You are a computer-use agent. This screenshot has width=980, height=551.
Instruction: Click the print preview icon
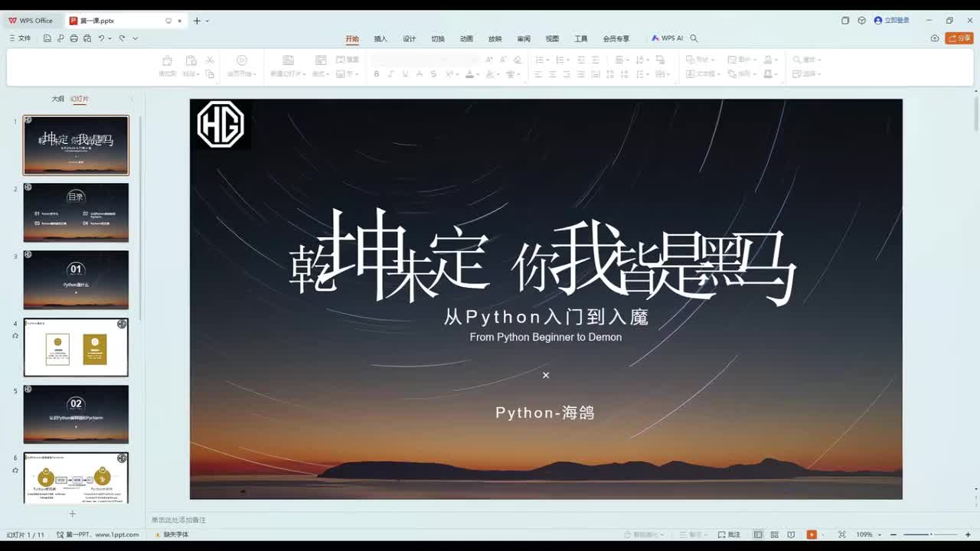click(87, 38)
